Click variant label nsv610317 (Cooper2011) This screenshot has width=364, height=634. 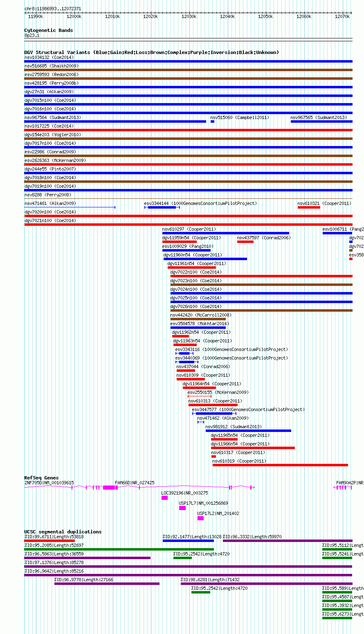click(x=238, y=452)
